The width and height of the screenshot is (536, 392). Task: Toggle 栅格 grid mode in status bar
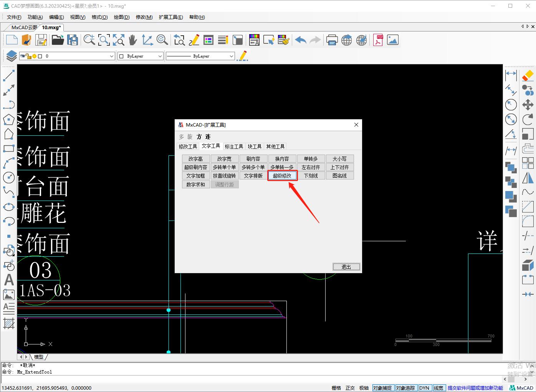[336, 388]
